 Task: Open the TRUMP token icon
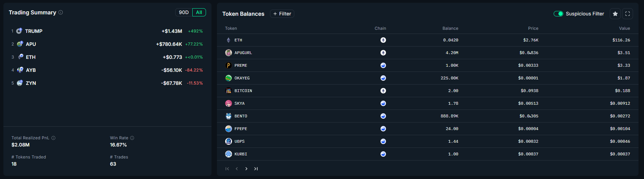tap(19, 31)
